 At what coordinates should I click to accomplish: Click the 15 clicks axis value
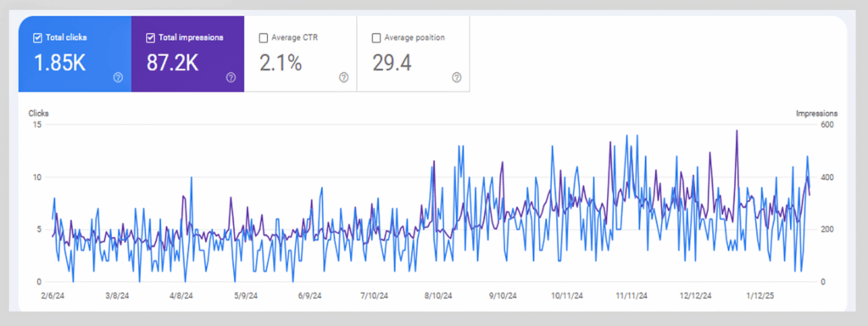(x=38, y=126)
